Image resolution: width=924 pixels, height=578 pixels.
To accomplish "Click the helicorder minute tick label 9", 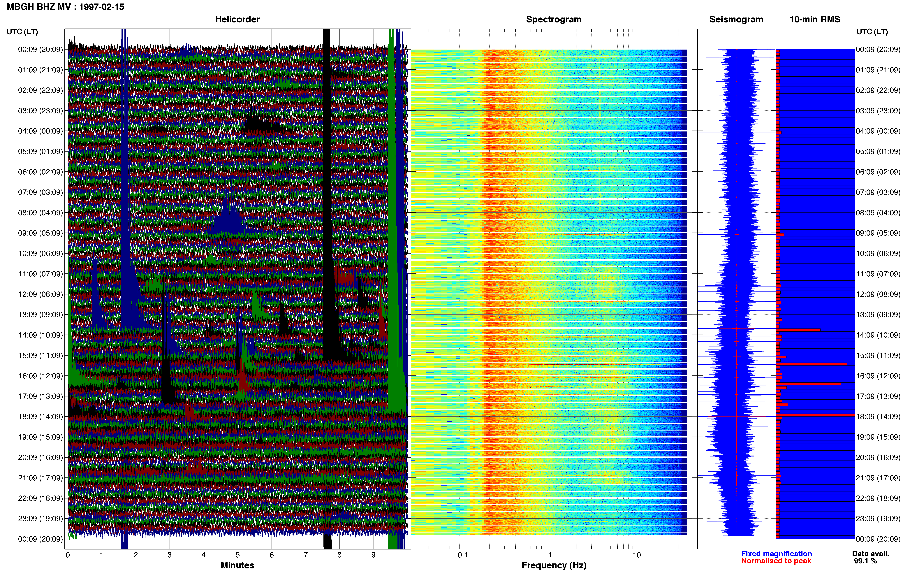I will [x=373, y=555].
